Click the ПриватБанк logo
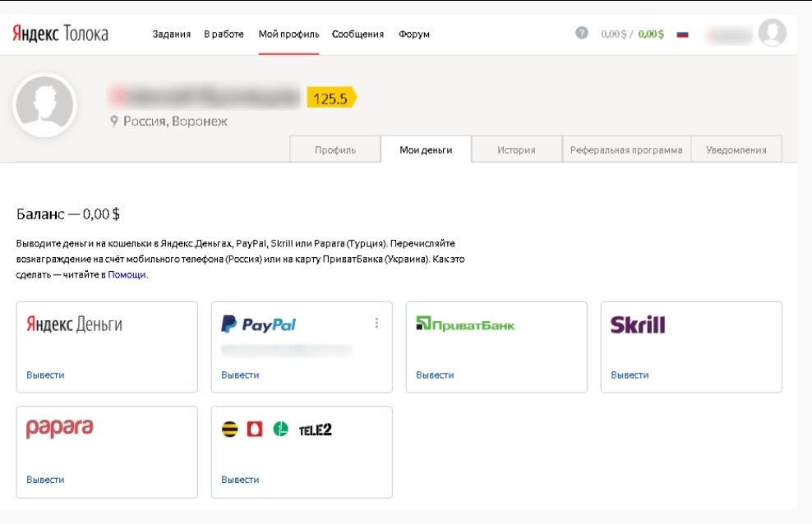 click(x=465, y=324)
